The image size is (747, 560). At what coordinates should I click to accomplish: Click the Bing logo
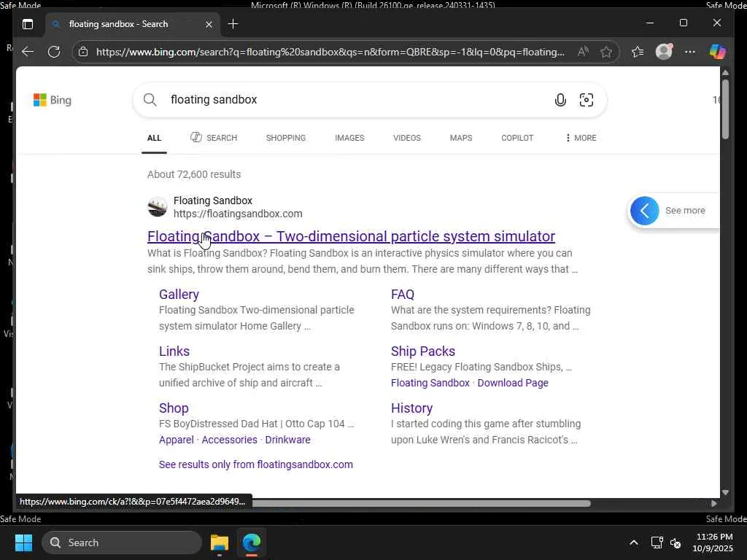pos(53,100)
